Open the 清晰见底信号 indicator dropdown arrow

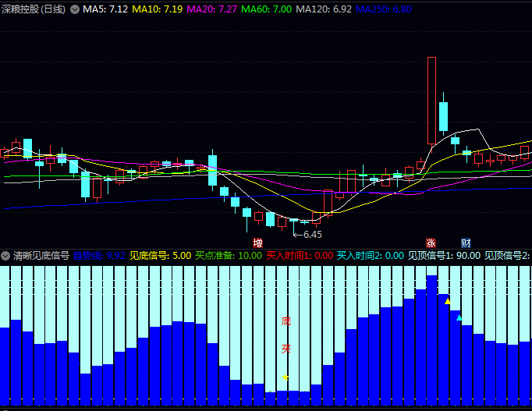(x=5, y=256)
